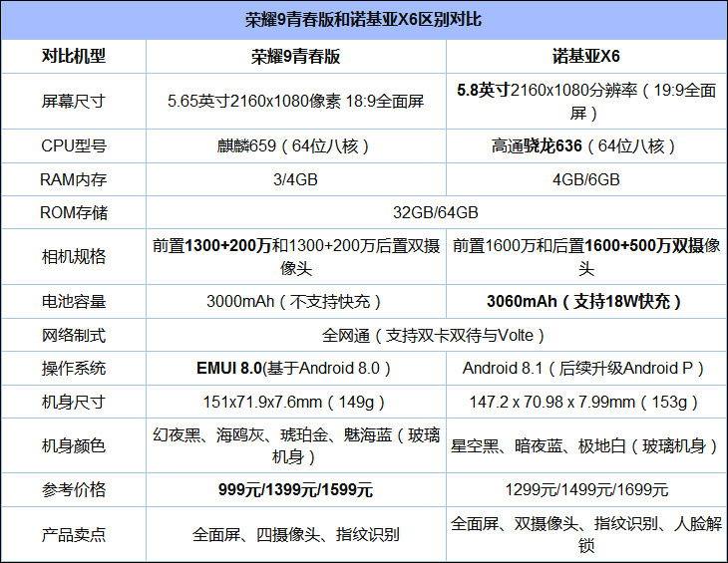
Task: Click the 荣耀9青春版 column header
Action: pyautogui.click(x=296, y=56)
